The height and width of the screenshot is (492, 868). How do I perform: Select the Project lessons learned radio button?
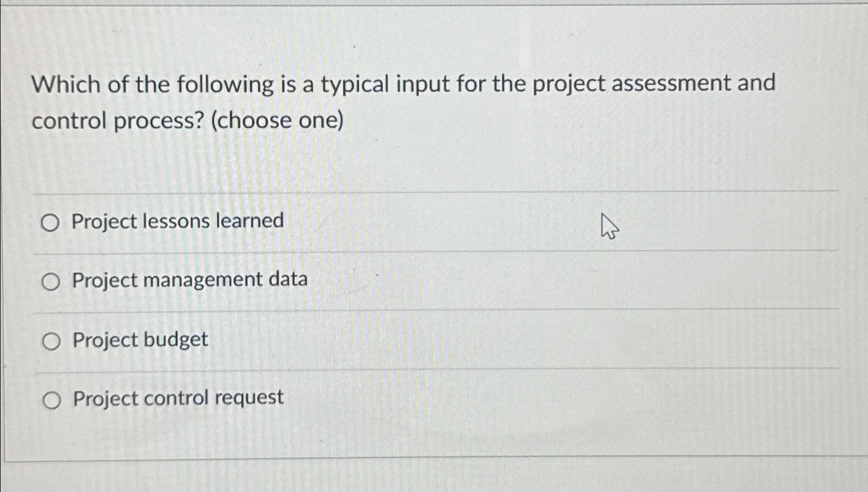[51, 222]
